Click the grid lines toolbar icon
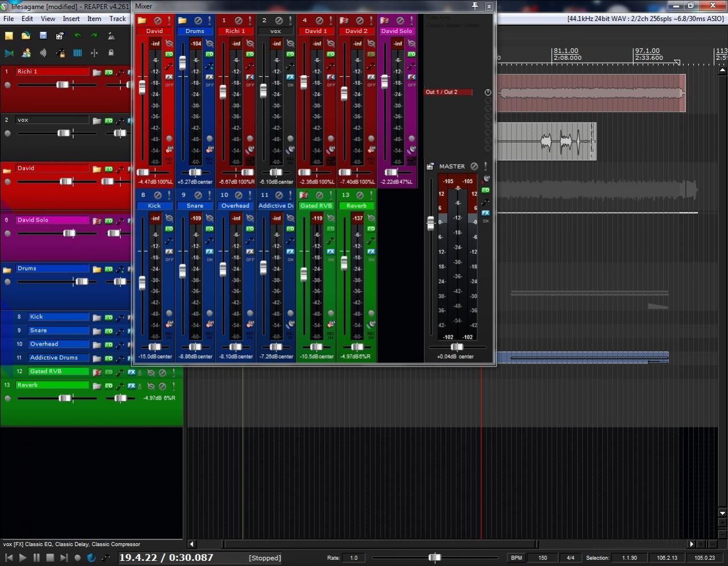Screen dimensions: 728x566 77,53
